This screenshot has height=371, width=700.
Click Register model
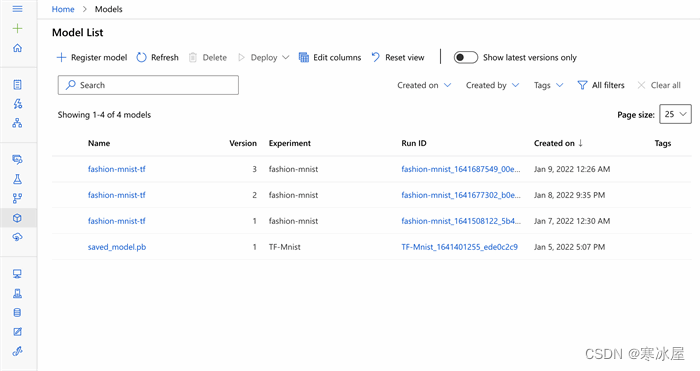point(92,58)
